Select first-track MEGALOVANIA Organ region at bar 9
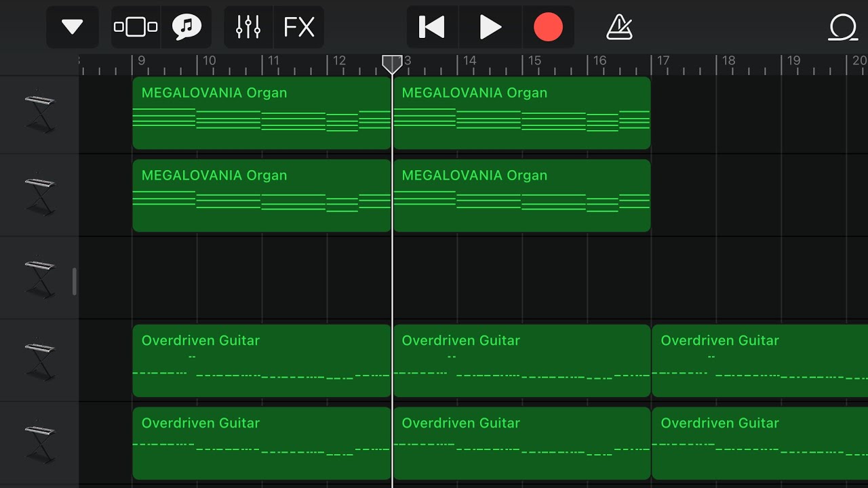Viewport: 868px width, 488px height. [x=262, y=113]
